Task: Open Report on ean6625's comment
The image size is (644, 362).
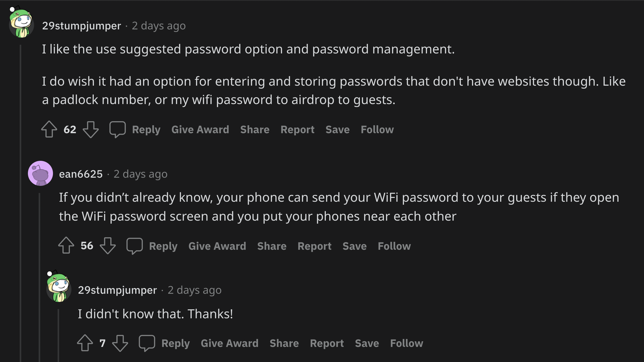Action: pos(314,246)
